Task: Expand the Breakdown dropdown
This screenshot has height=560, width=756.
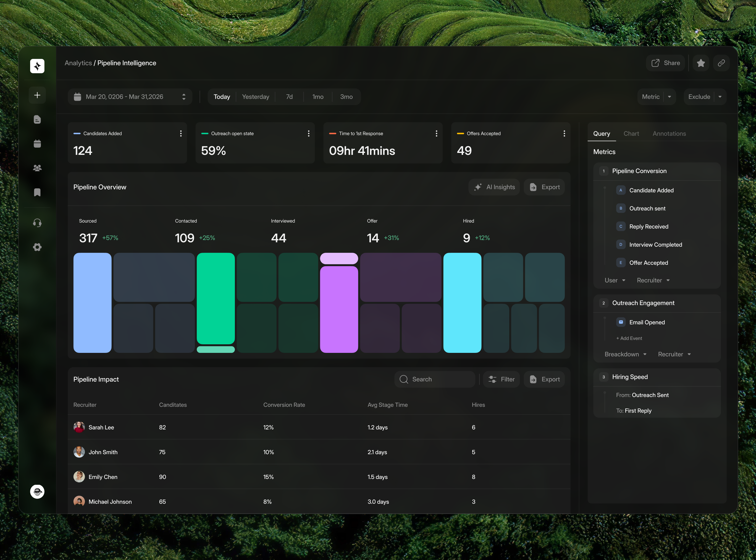Action: pyautogui.click(x=625, y=354)
